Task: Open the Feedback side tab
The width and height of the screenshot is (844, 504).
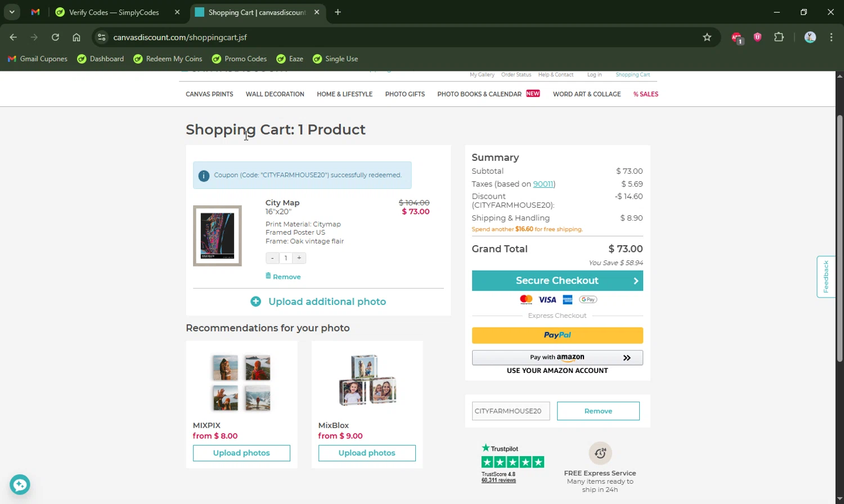Action: coord(825,277)
